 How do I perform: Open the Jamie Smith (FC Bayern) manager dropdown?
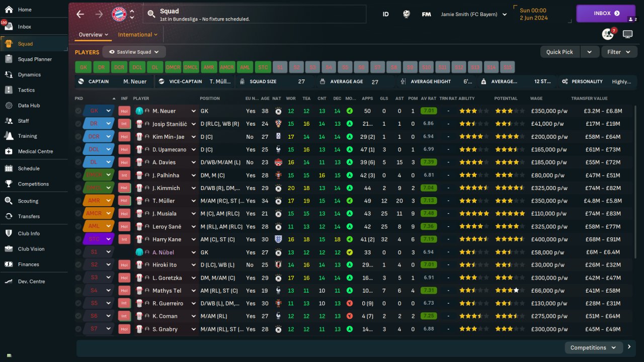click(x=474, y=14)
